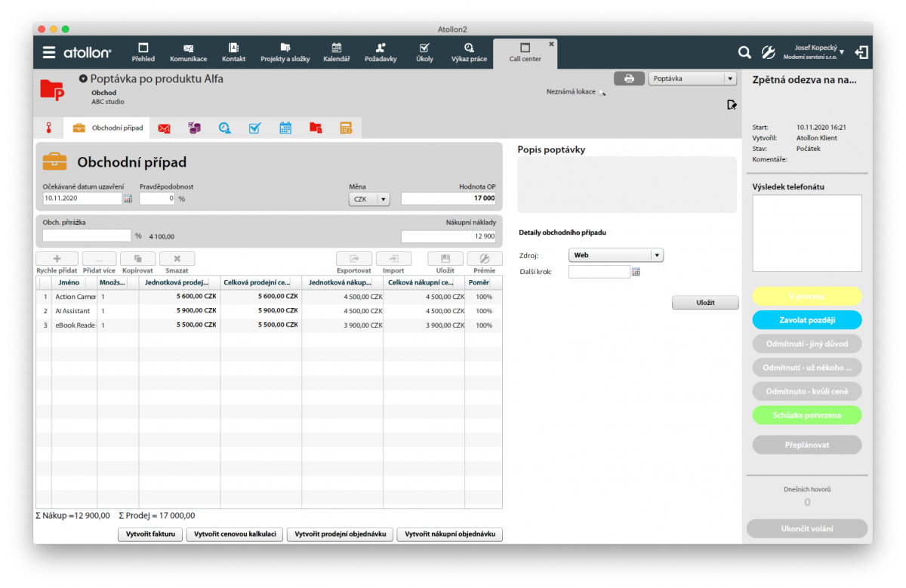Click the search magnifier in top bar
This screenshot has height=588, width=906.
pos(744,53)
